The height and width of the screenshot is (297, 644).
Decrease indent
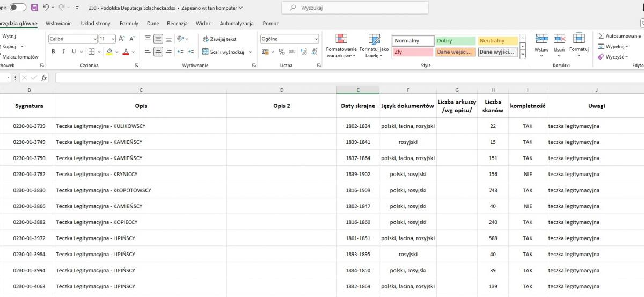(x=181, y=52)
